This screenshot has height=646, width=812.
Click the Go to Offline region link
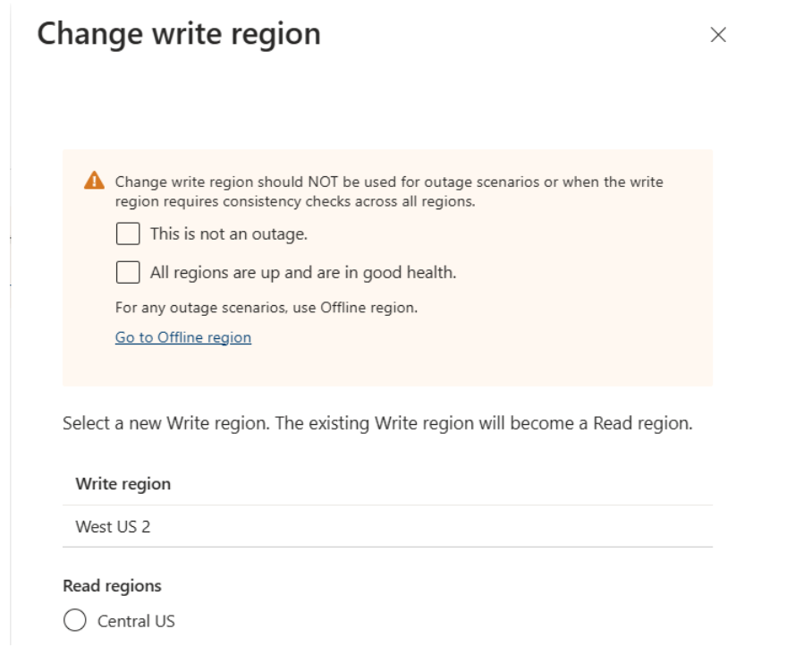click(x=182, y=337)
